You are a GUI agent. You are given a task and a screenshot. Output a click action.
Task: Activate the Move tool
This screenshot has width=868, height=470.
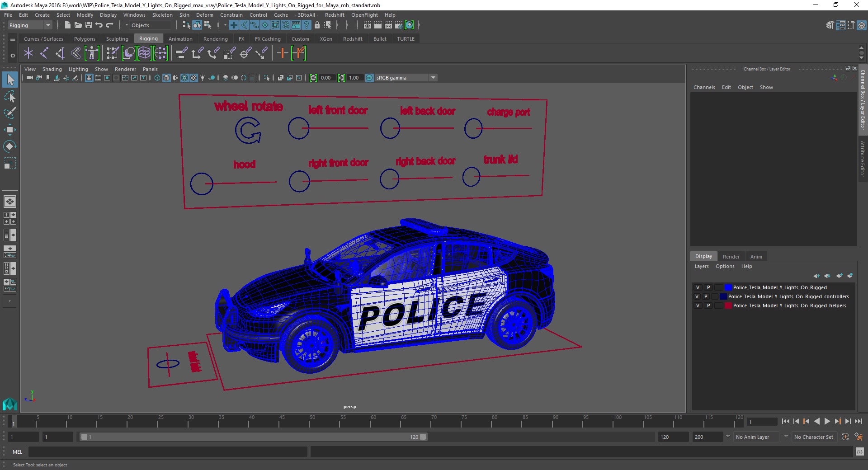tap(10, 130)
